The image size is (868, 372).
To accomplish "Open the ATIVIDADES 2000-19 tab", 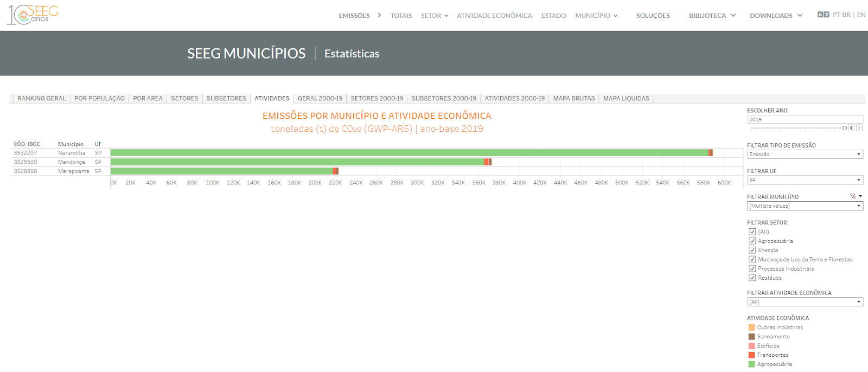I will click(x=515, y=98).
